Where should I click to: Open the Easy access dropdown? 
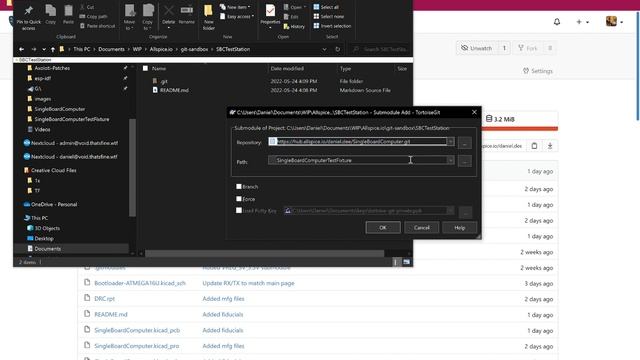[237, 16]
